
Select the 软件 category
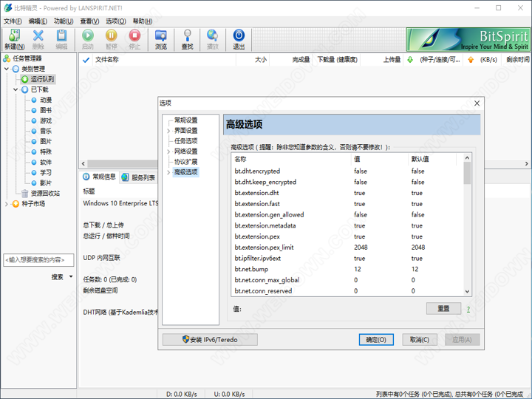coord(46,162)
